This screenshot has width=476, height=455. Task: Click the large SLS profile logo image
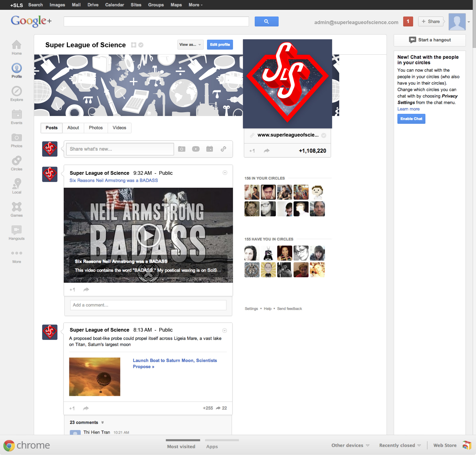pos(287,84)
